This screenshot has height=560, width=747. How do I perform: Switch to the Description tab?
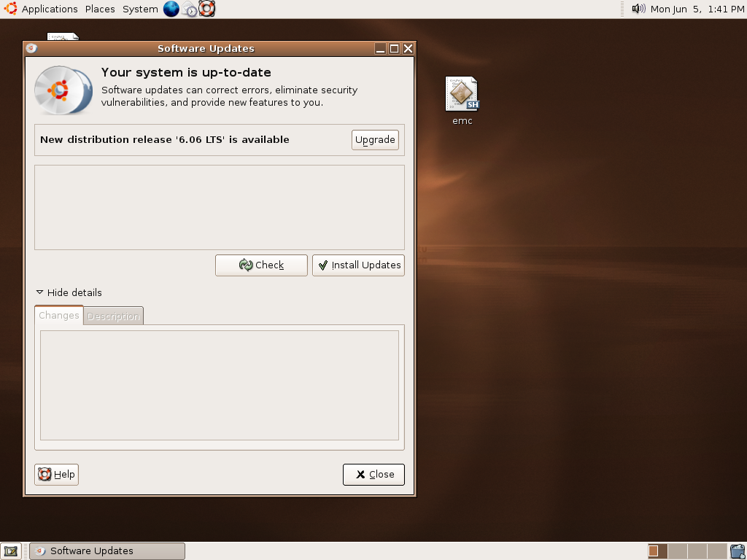pos(113,316)
